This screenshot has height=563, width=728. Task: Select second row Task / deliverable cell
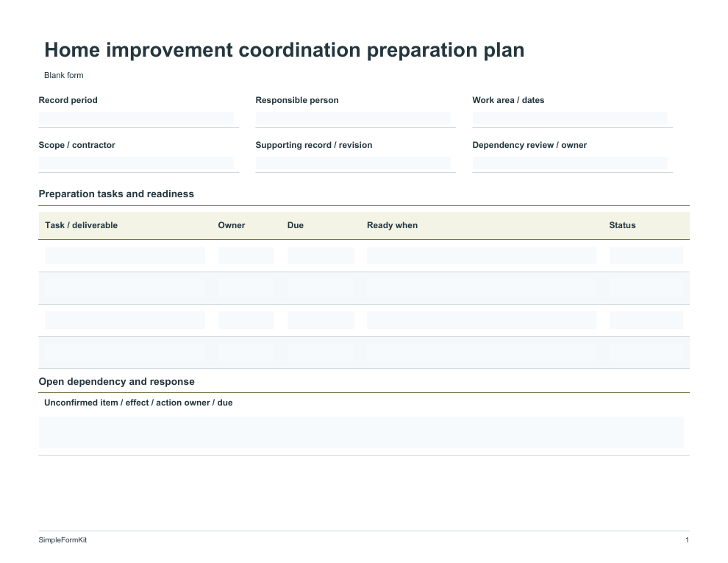[125, 288]
